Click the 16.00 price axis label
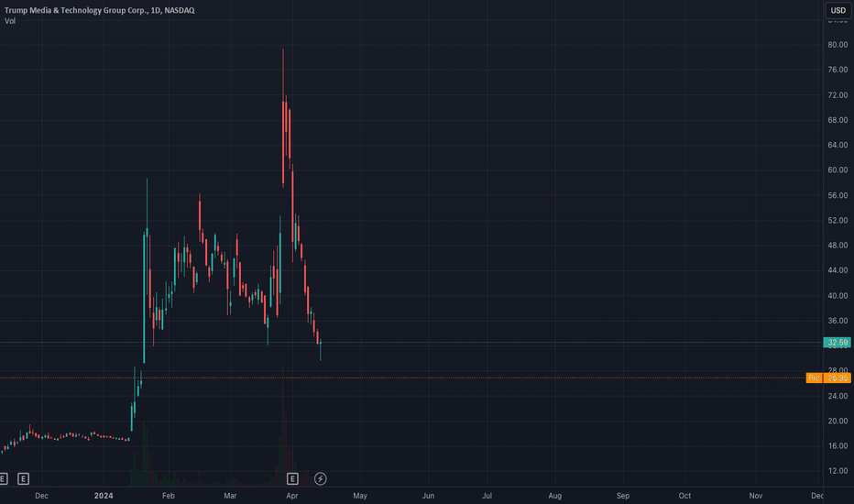 [838, 445]
